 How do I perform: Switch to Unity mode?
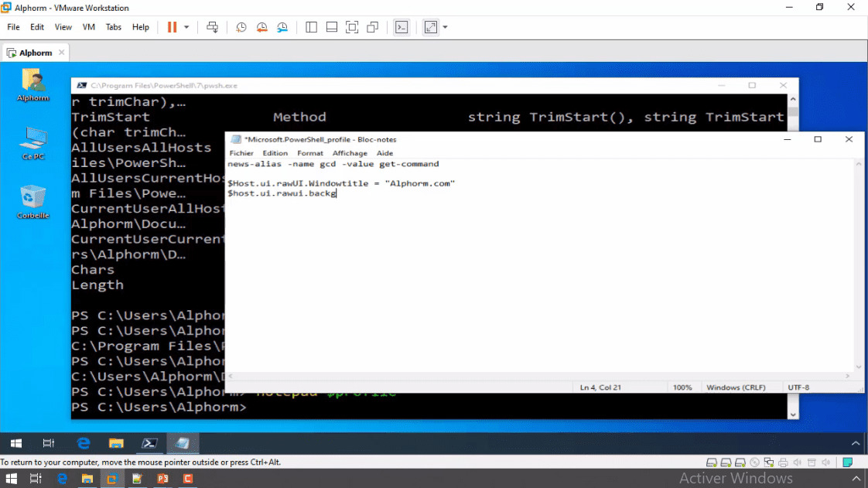tap(372, 27)
